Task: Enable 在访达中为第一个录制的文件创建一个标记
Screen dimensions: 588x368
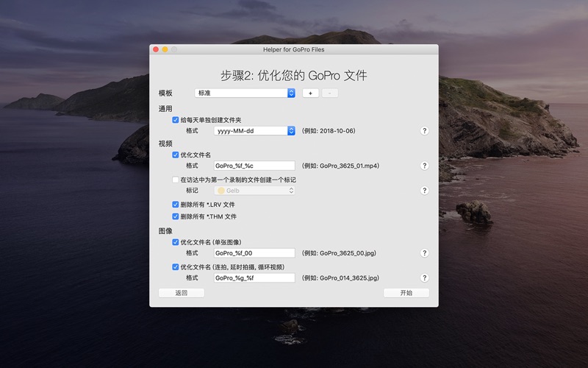Action: tap(175, 180)
